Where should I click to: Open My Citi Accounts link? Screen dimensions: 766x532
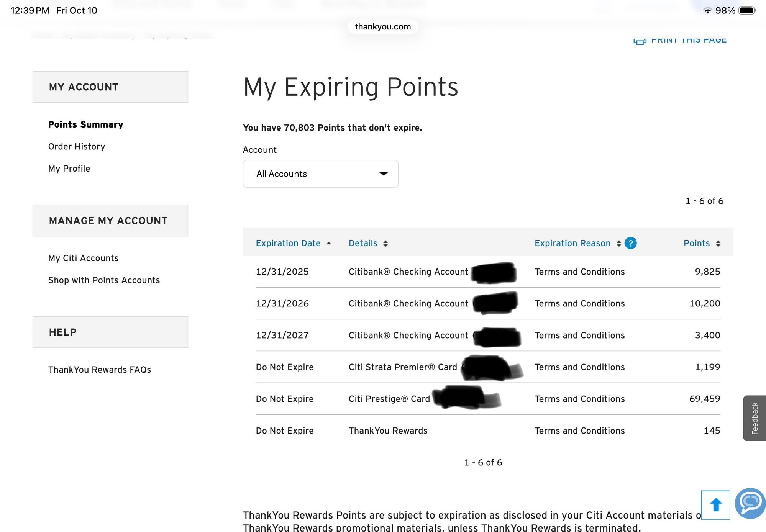pyautogui.click(x=84, y=258)
